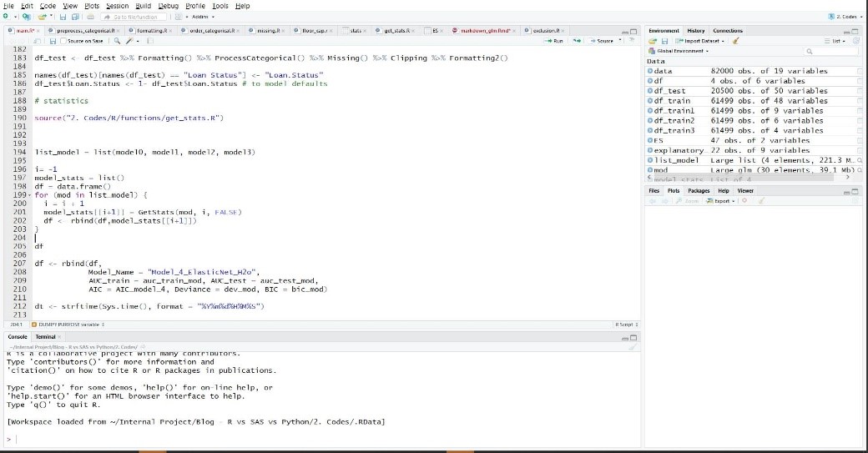This screenshot has height=453, width=868.
Task: Close the missing.R tab
Action: pos(283,31)
